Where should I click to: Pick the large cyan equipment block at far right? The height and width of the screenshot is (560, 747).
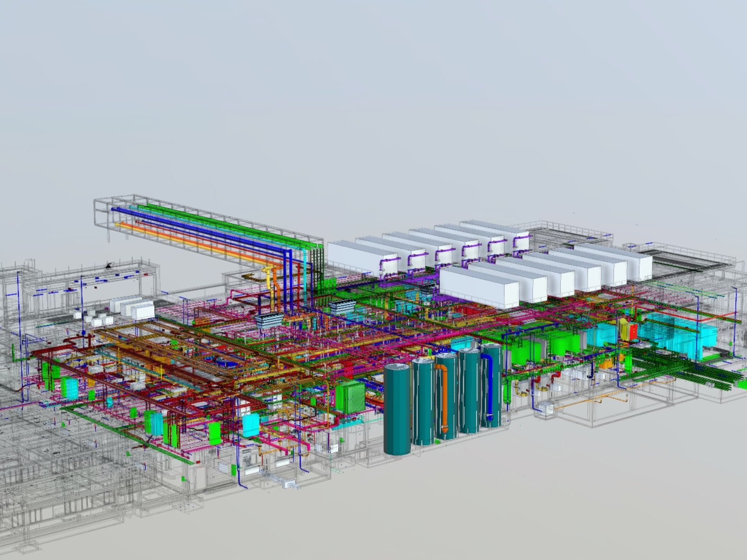tap(677, 336)
